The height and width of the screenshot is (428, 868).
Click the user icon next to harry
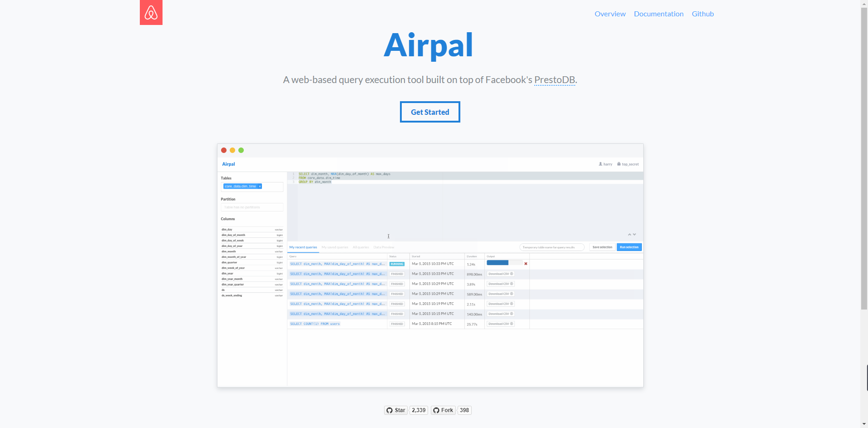pyautogui.click(x=600, y=164)
